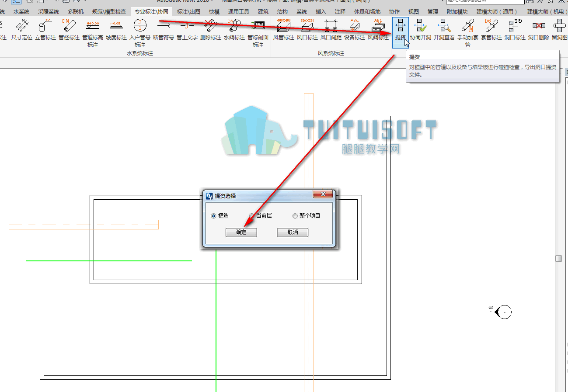The image size is (568, 392).
Task: Open the 建模大师（通用） tab
Action: (x=497, y=12)
